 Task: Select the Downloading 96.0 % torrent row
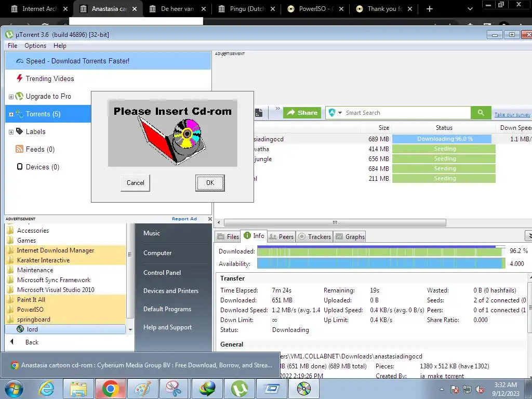pos(373,139)
